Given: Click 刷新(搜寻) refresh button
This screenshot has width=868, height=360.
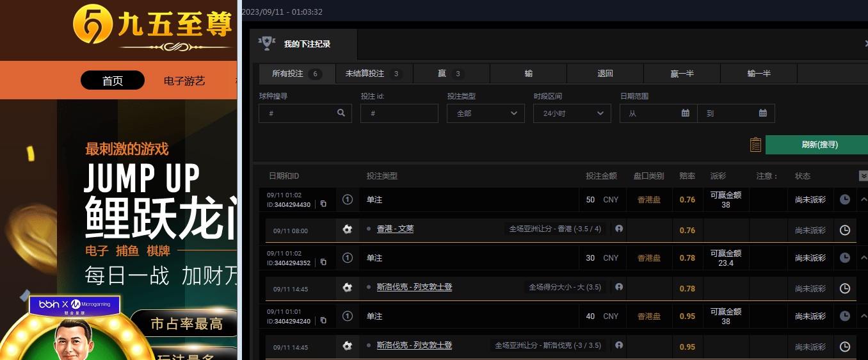Looking at the screenshot, I should [x=817, y=145].
